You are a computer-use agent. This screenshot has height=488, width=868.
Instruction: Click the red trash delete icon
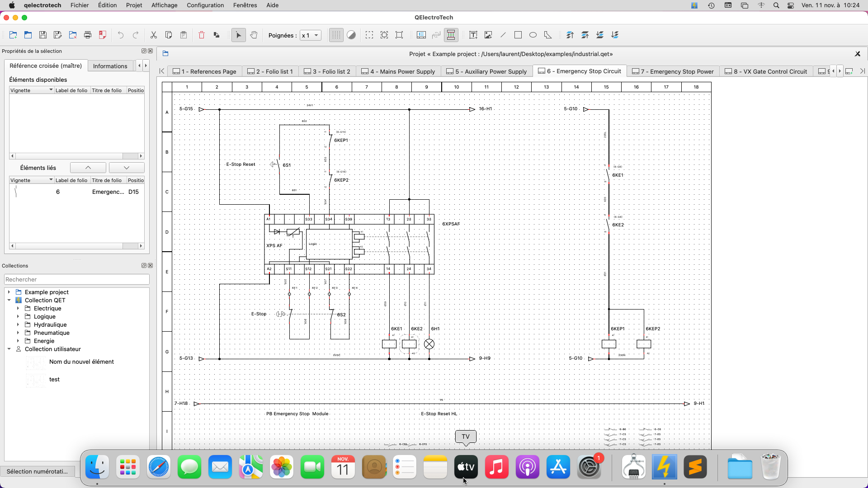pyautogui.click(x=202, y=35)
